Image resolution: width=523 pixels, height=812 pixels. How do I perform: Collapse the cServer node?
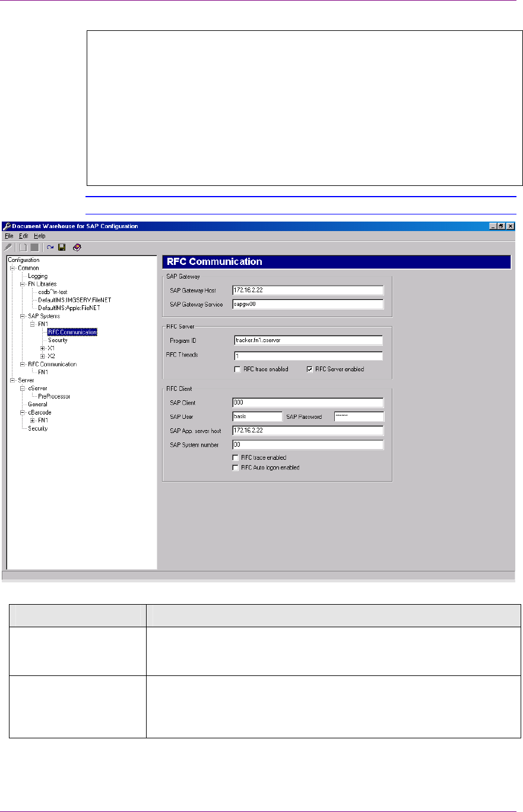pyautogui.click(x=23, y=388)
